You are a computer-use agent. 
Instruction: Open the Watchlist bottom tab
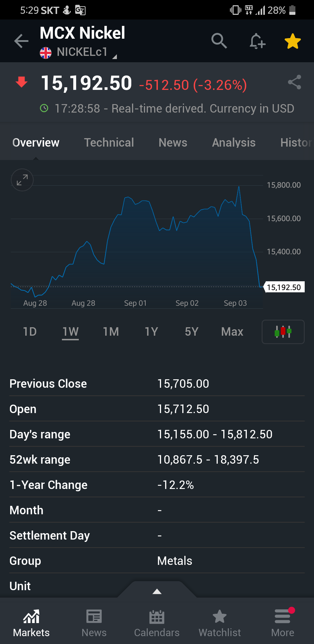coord(220,623)
